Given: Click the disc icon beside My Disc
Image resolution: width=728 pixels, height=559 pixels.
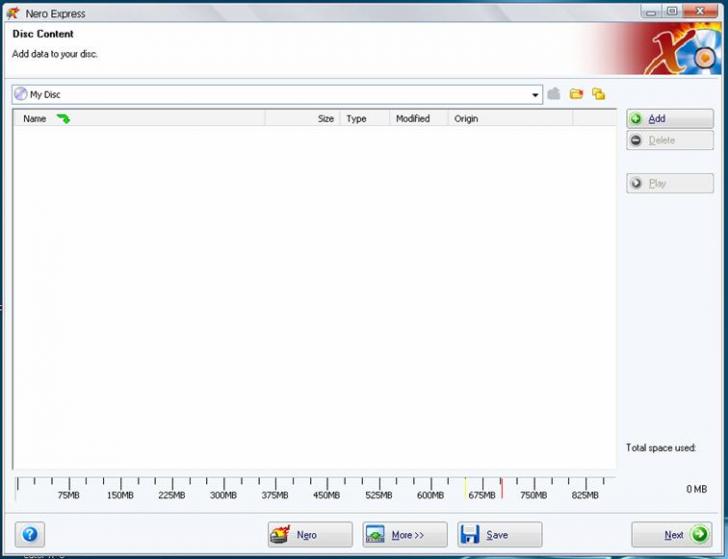Looking at the screenshot, I should click(20, 94).
